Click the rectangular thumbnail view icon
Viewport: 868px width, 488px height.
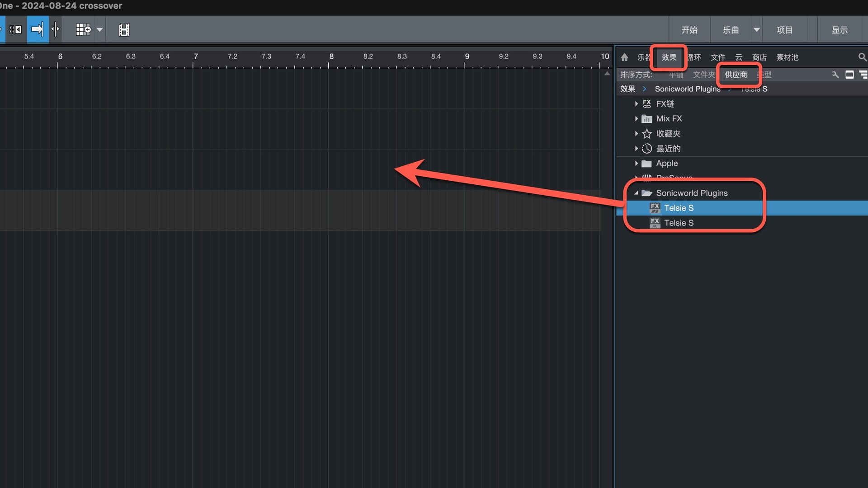click(849, 75)
